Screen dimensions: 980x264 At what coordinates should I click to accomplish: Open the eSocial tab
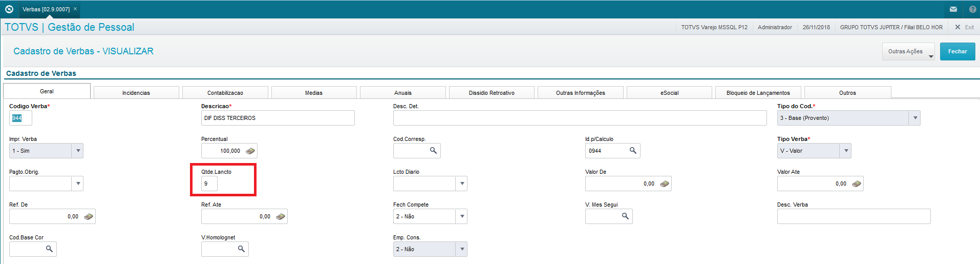[669, 93]
